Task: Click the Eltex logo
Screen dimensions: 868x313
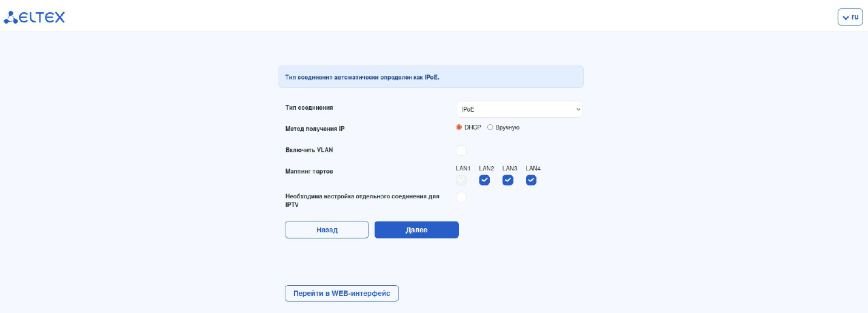Action: [35, 18]
